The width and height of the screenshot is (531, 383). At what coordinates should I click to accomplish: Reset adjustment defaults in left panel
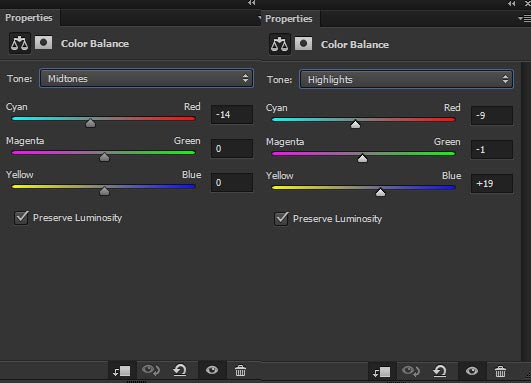(180, 370)
